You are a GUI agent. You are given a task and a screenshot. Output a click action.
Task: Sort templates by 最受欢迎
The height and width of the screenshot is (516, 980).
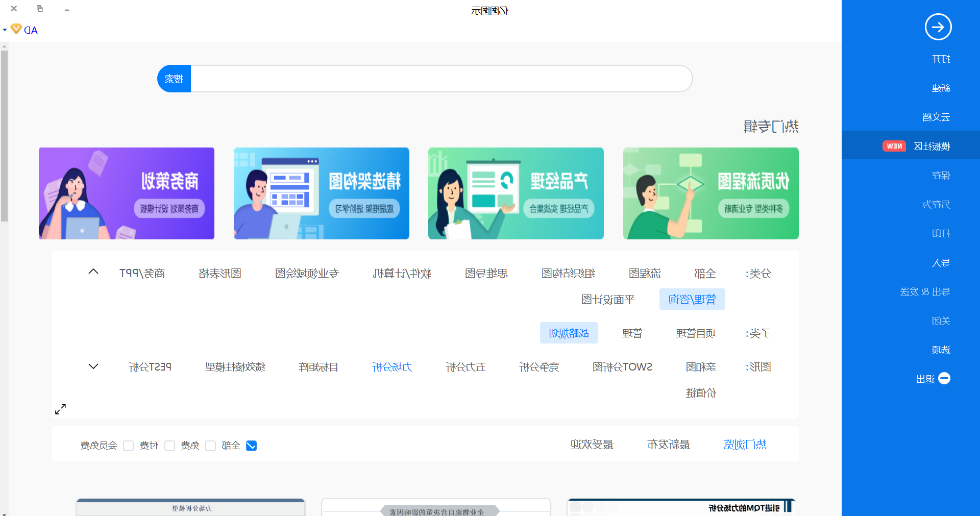pyautogui.click(x=592, y=445)
